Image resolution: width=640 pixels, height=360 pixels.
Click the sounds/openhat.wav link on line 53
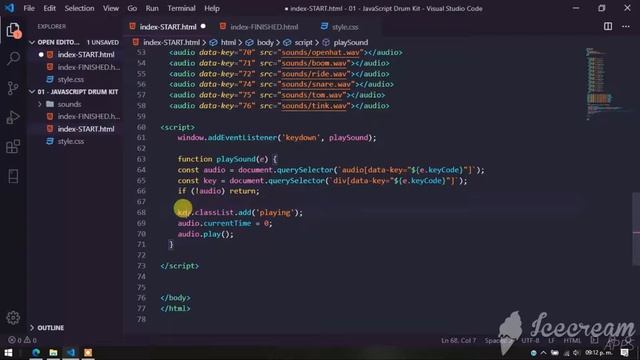[x=320, y=53]
